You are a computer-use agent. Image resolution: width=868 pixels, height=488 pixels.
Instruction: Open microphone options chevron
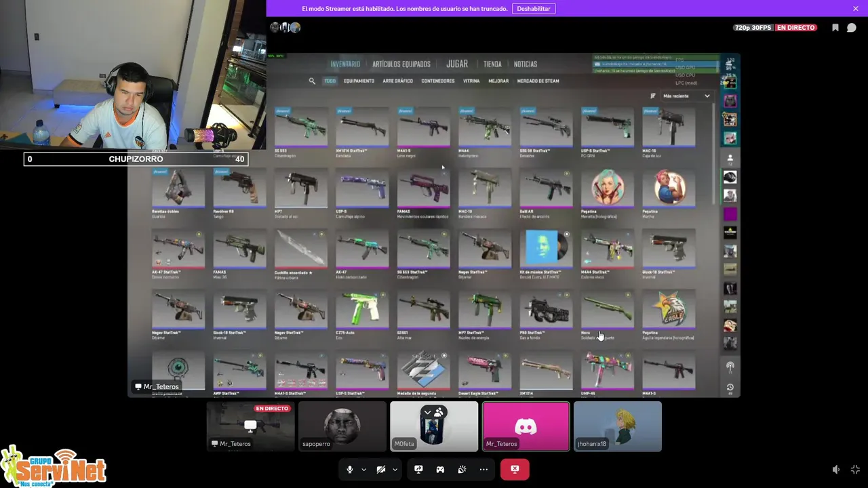point(363,470)
